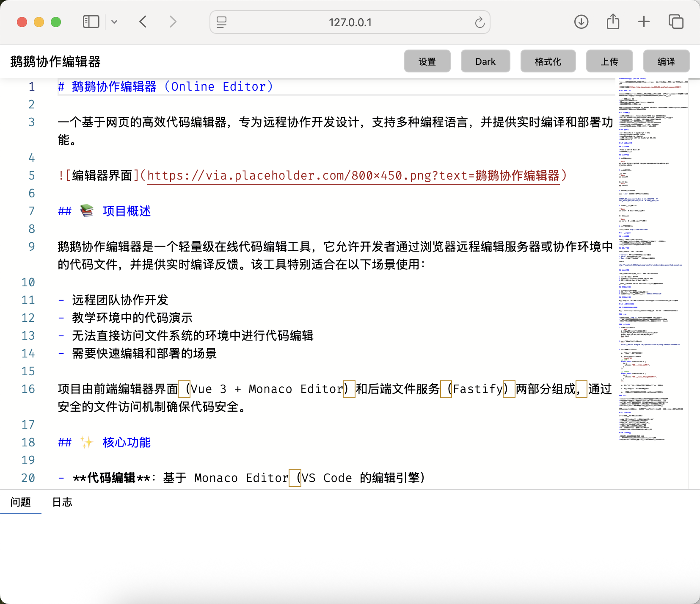Click the 上传 upload button
This screenshot has width=700, height=604.
pos(609,61)
